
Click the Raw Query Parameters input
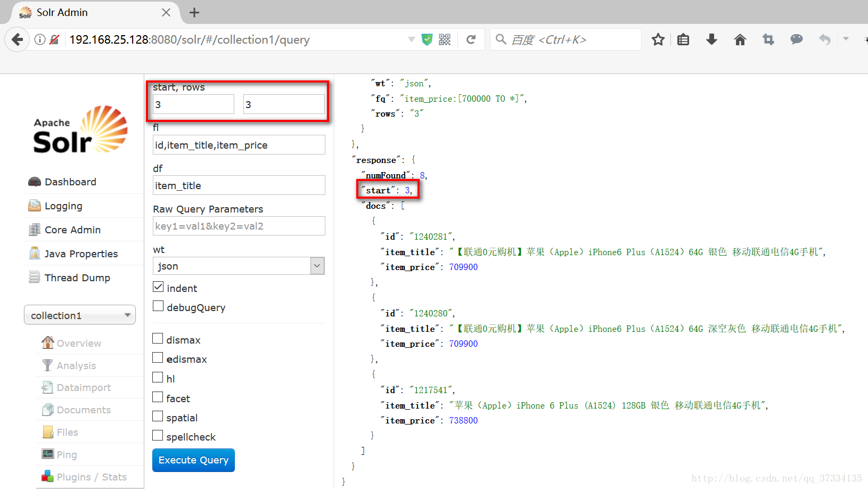tap(239, 226)
